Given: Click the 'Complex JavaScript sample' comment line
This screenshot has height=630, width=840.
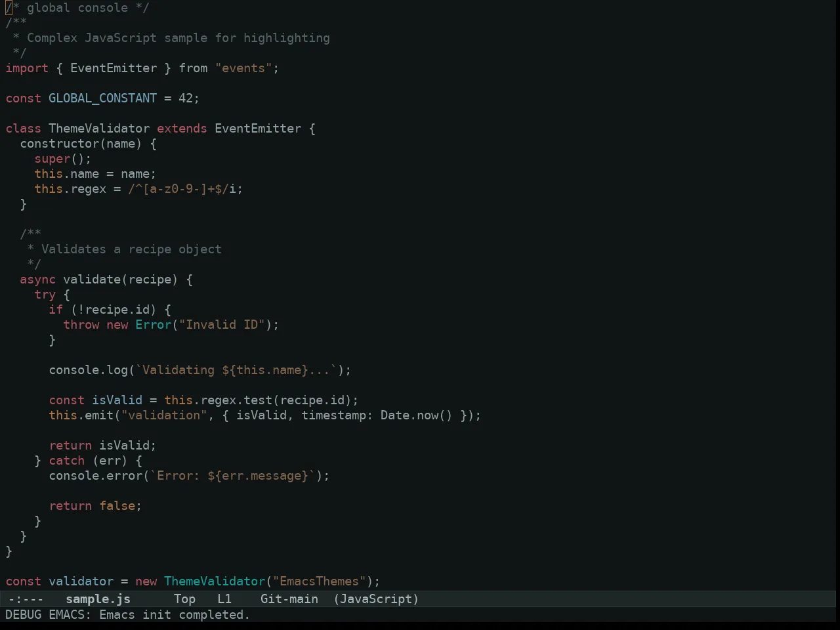Looking at the screenshot, I should pyautogui.click(x=171, y=38).
